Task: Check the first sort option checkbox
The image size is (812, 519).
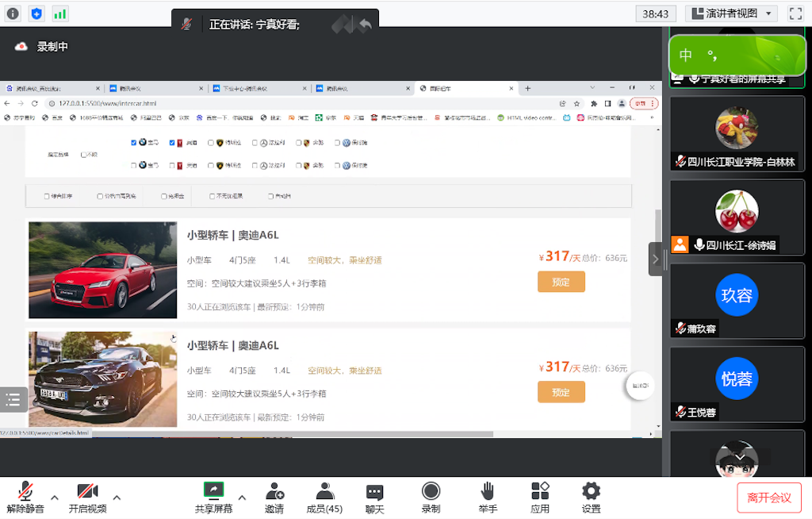Action: [47, 196]
